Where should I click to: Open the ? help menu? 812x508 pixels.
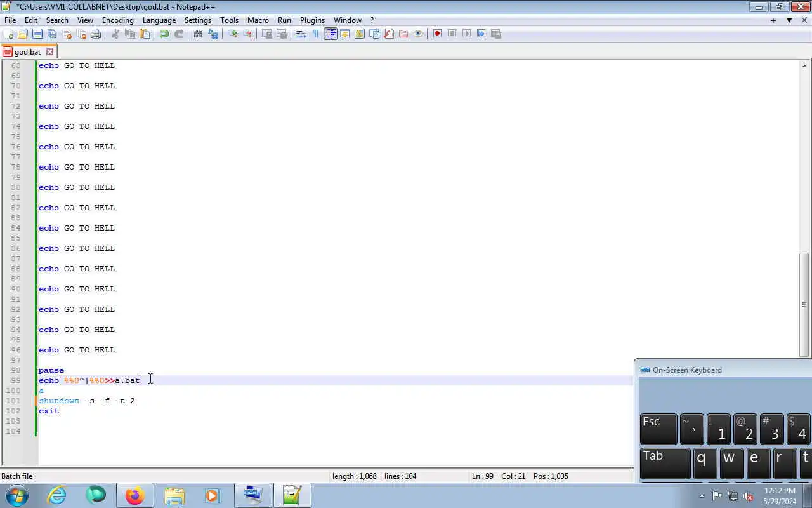click(372, 20)
